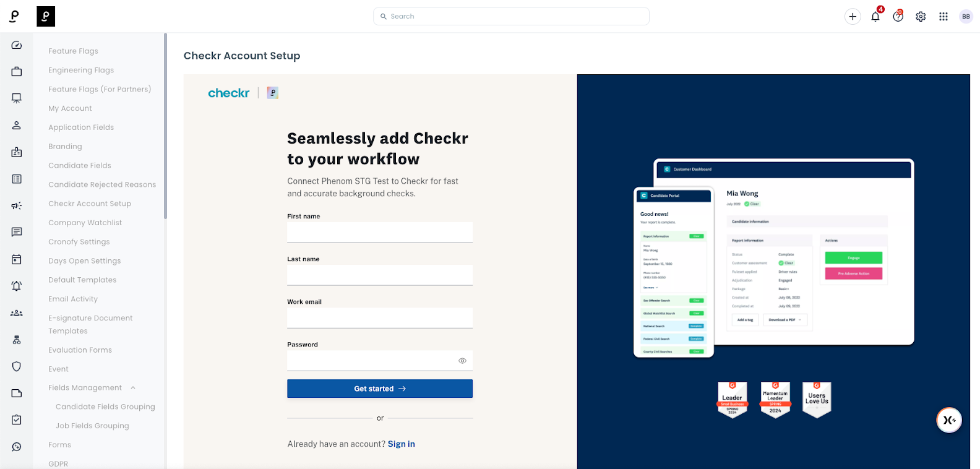Open the dashboard speedometer icon in sidebar

pyautogui.click(x=17, y=45)
